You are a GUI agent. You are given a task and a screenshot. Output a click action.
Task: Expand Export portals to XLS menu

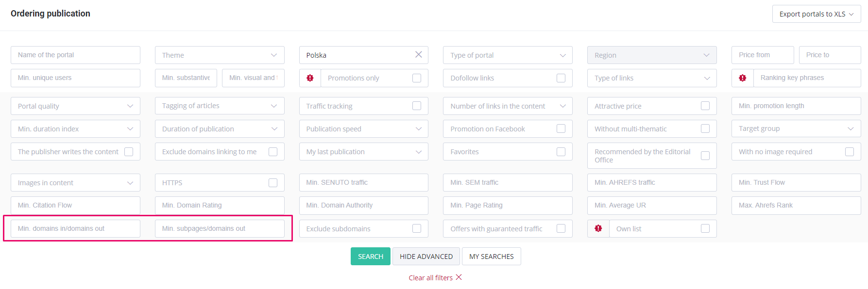point(817,14)
